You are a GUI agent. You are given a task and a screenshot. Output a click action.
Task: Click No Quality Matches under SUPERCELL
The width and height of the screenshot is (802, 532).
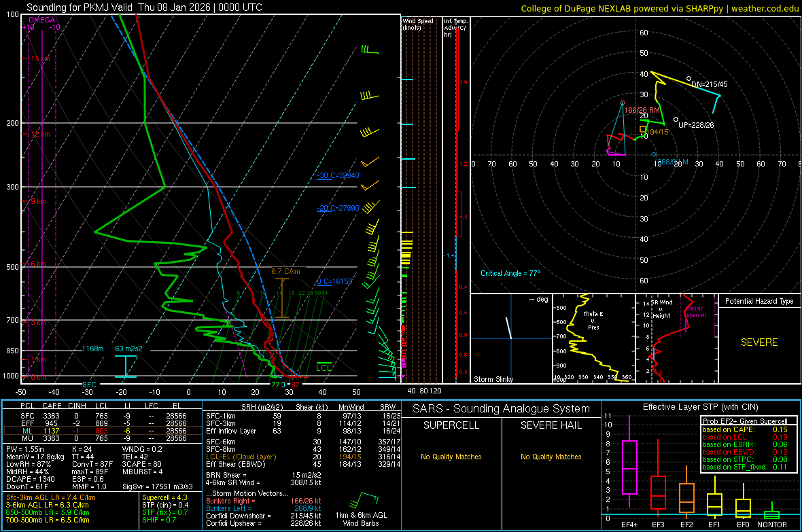451,457
